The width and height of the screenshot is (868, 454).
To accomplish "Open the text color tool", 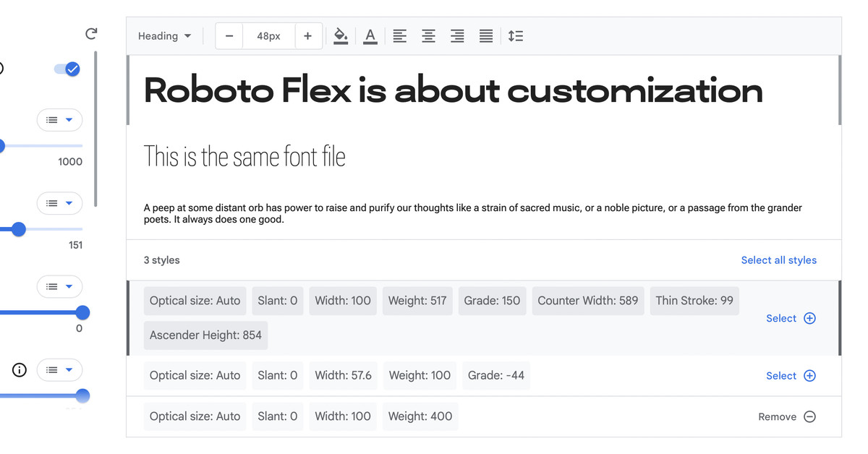I will 370,35.
